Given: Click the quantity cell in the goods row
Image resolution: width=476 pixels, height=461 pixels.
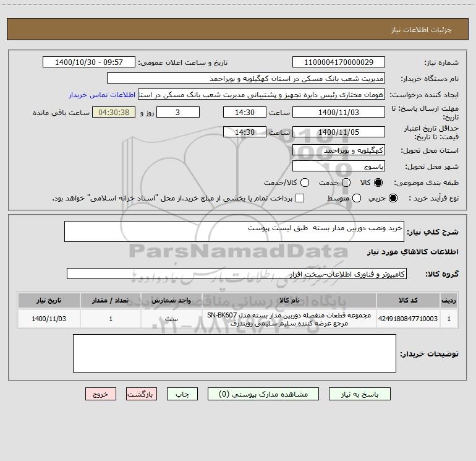Looking at the screenshot, I should coord(111,319).
